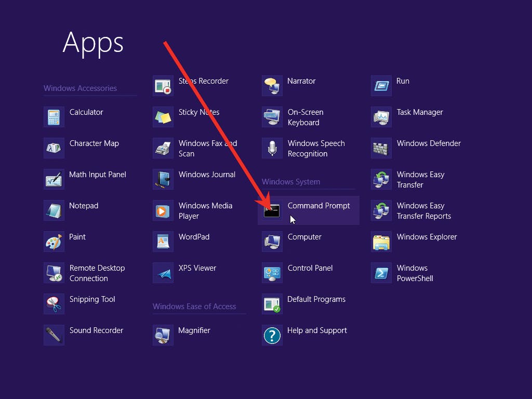The height and width of the screenshot is (399, 532).
Task: Open the Calculator app icon
Action: pos(54,117)
